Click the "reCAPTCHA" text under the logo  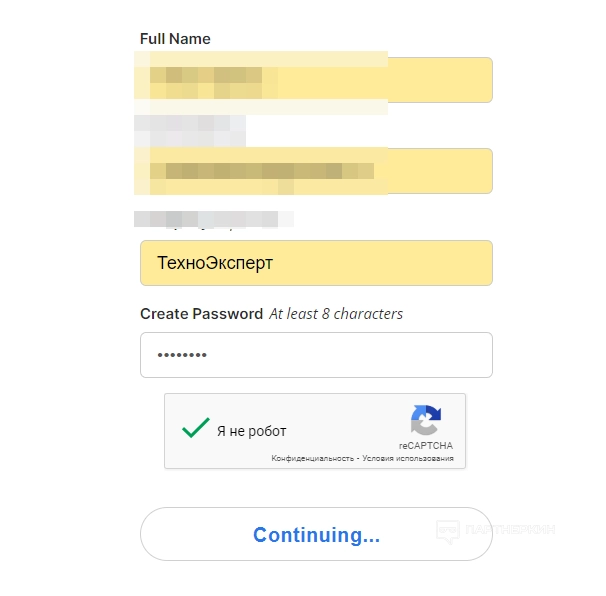tap(426, 445)
